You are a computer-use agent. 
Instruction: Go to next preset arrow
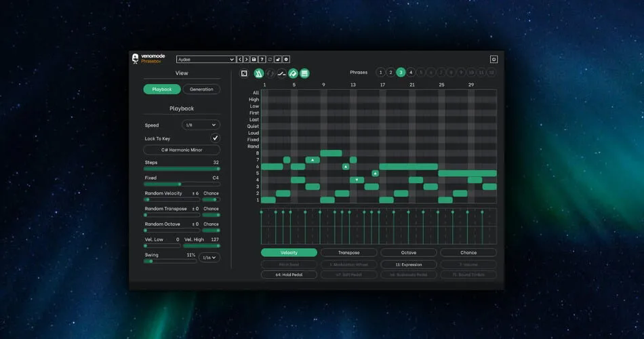(247, 60)
